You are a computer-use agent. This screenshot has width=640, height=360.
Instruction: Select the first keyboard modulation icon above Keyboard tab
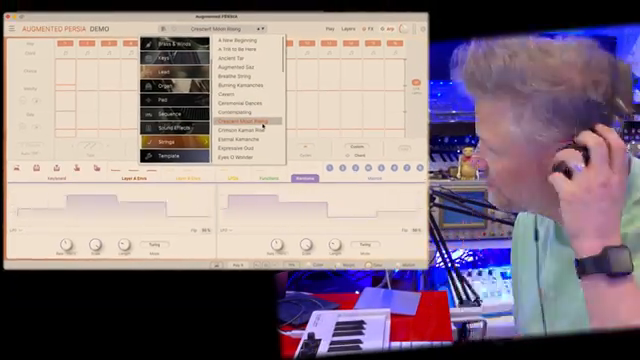tap(17, 168)
